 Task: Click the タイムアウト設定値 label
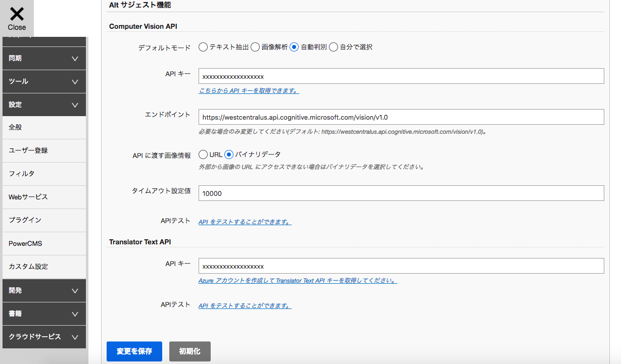[x=161, y=191]
